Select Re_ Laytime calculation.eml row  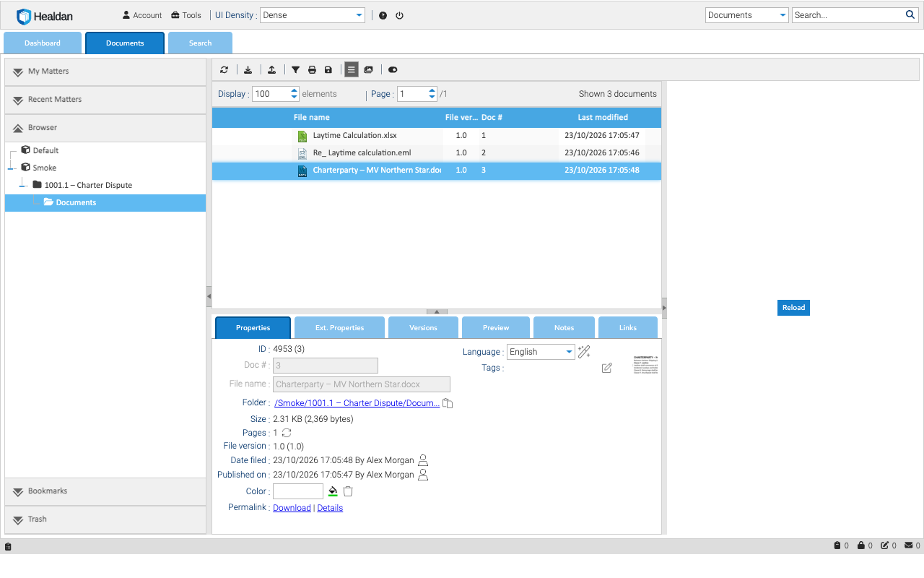[437, 153]
